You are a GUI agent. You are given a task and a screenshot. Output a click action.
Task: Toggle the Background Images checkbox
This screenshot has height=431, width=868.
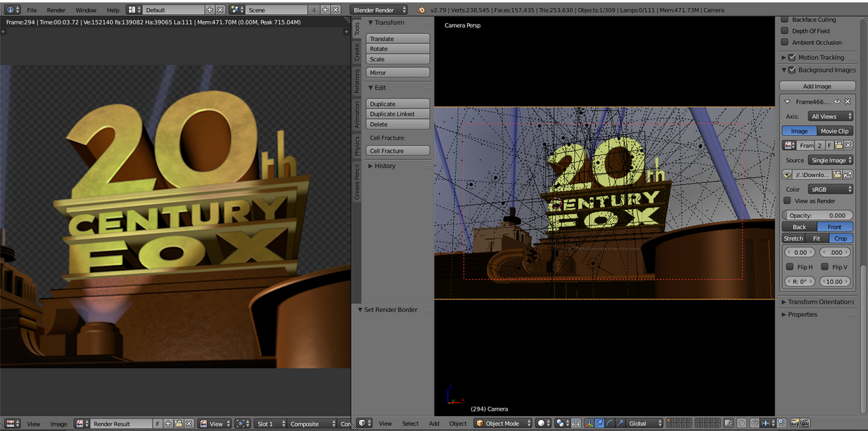(x=792, y=70)
